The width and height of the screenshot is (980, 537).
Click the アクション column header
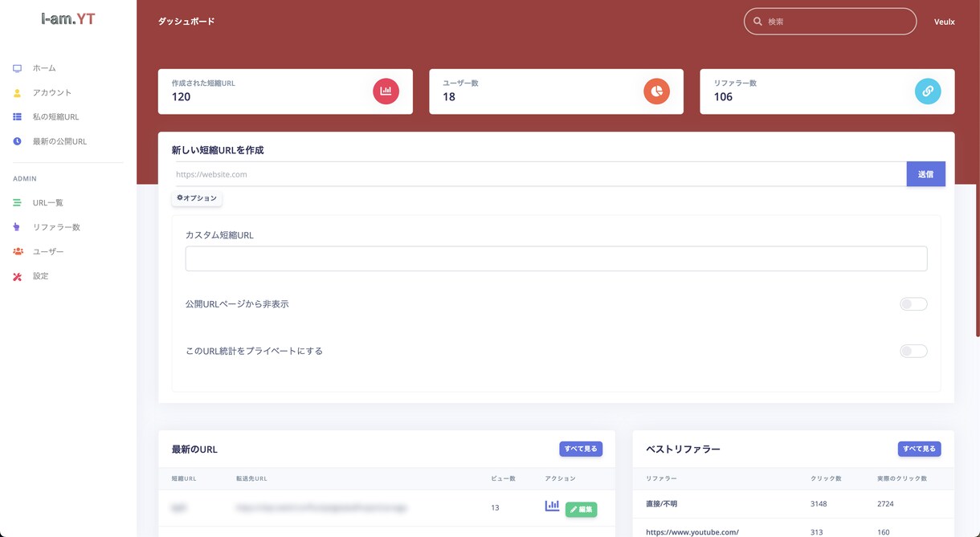tap(560, 478)
